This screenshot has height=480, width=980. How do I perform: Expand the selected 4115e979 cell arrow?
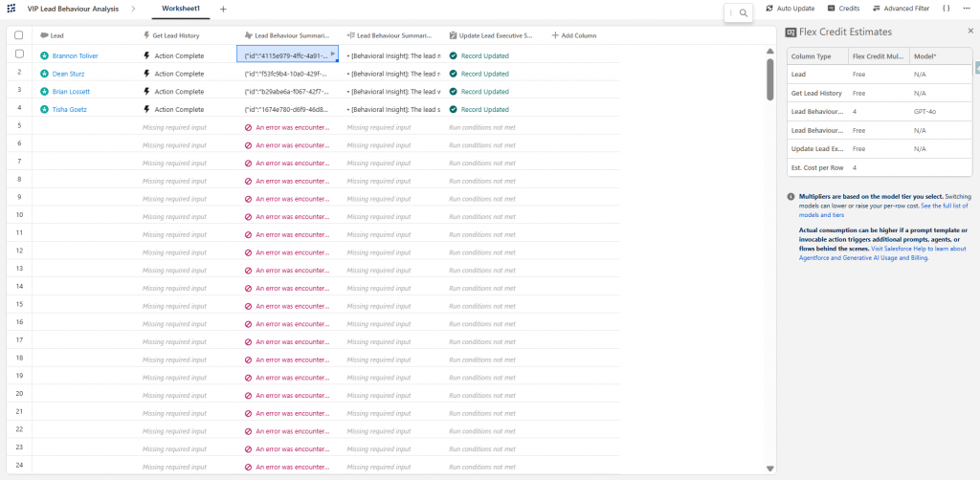(x=333, y=55)
